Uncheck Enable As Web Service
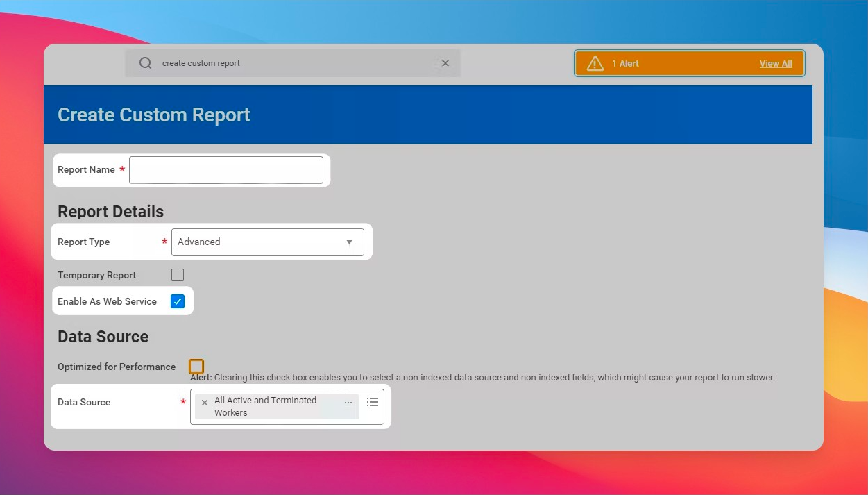The width and height of the screenshot is (868, 495). click(178, 301)
